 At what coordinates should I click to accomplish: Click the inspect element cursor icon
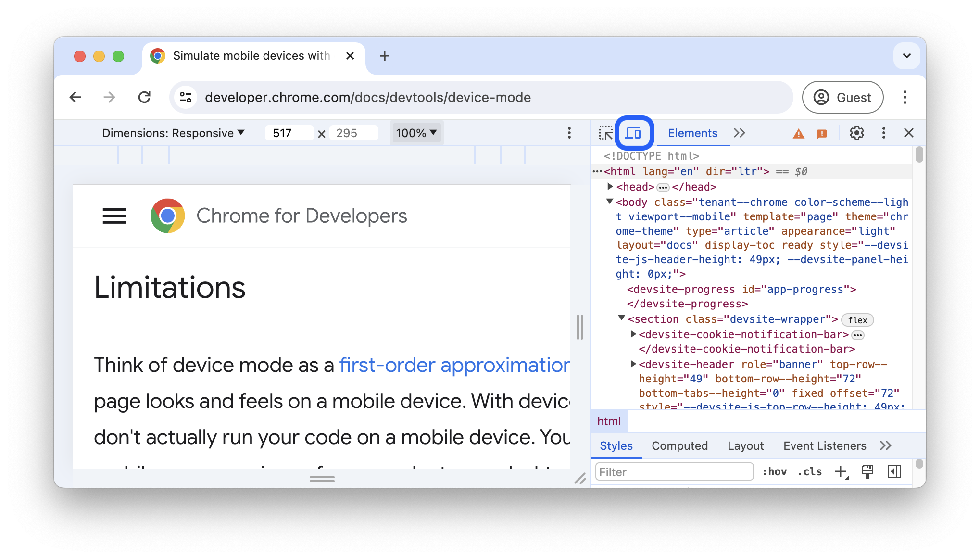point(606,133)
